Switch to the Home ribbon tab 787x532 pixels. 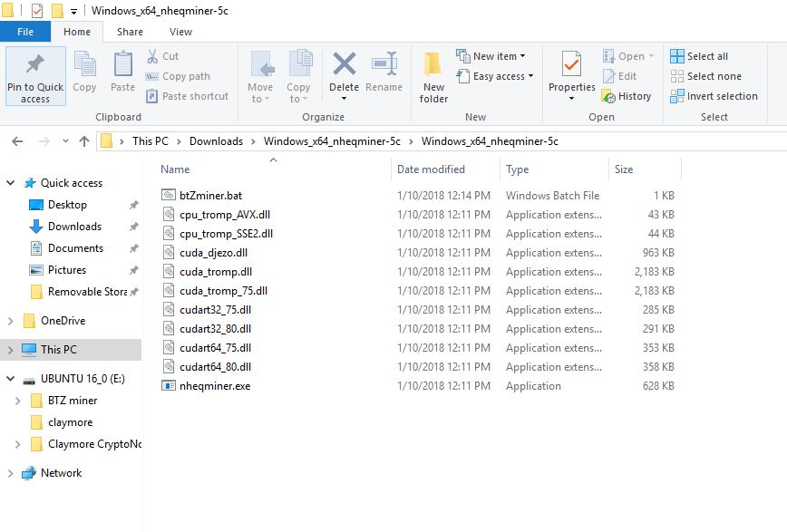click(77, 32)
